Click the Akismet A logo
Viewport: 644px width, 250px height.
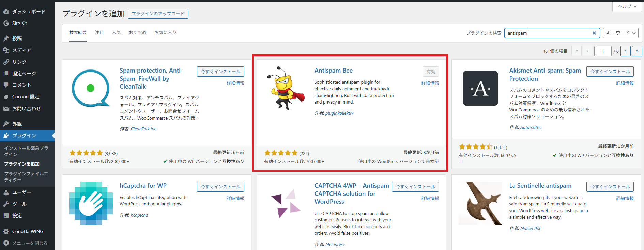click(480, 88)
